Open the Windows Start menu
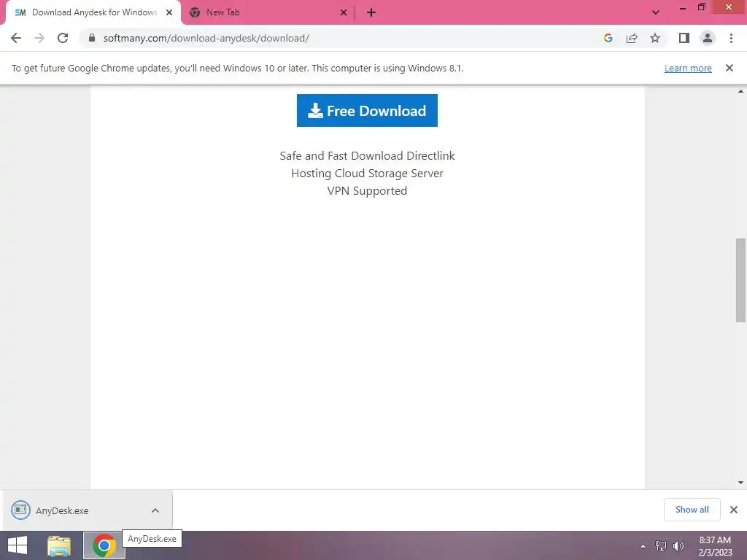 coord(18,545)
